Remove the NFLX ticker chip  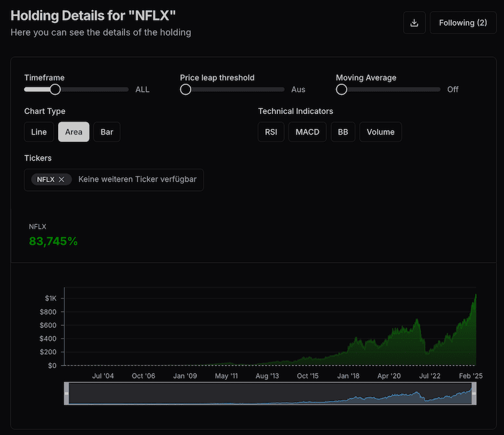click(x=61, y=179)
